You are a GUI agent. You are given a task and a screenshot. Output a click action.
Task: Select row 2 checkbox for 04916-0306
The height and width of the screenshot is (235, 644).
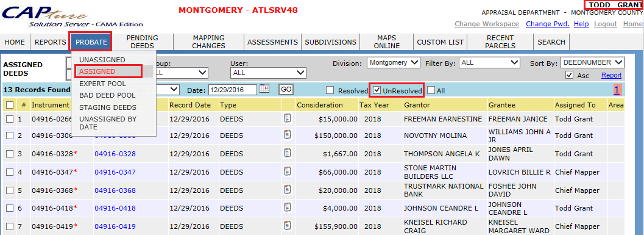pyautogui.click(x=10, y=136)
